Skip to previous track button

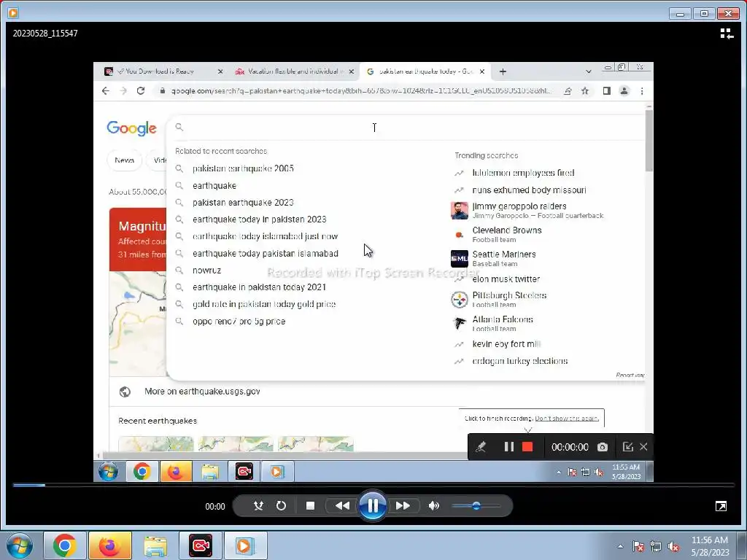tap(342, 506)
